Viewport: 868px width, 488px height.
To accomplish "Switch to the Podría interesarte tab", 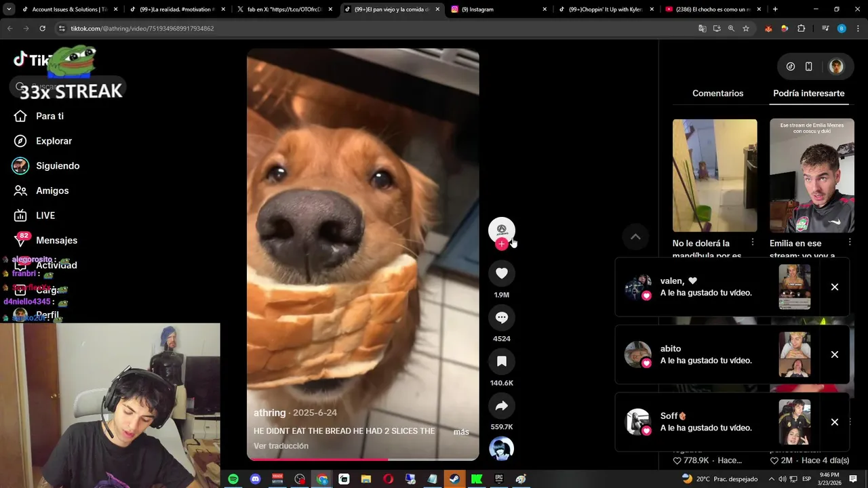I will coord(808,94).
